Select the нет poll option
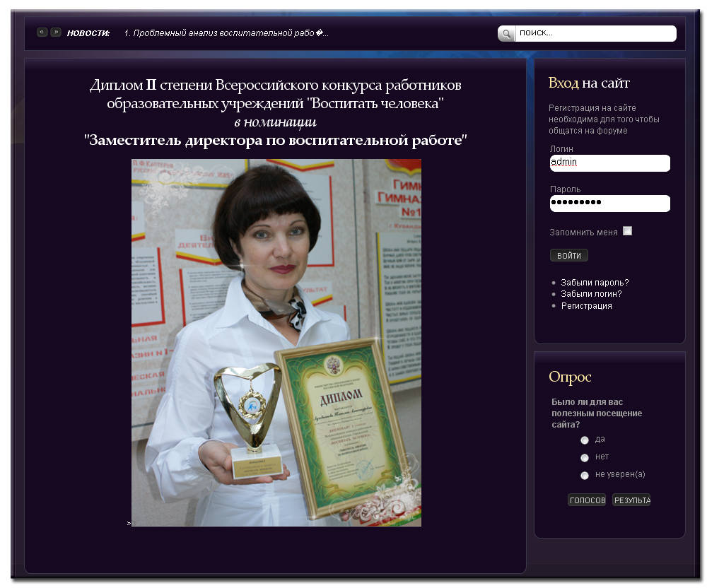The height and width of the screenshot is (588, 707). tap(585, 457)
